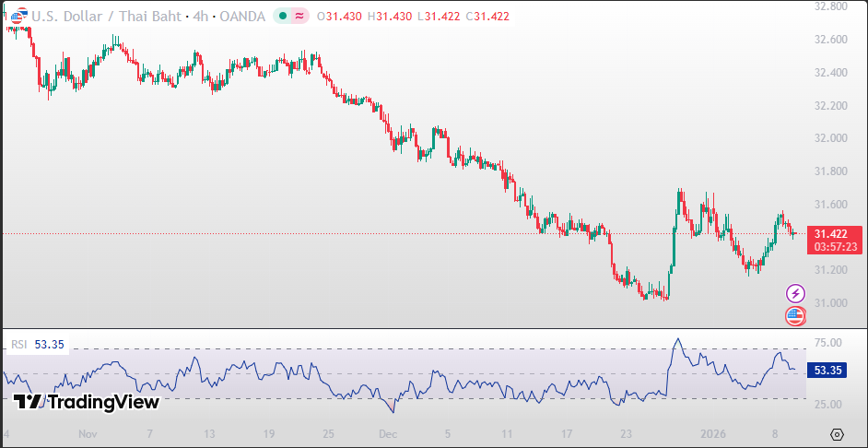868x448 pixels.
Task: Click the 32.000 price scale label
Action: (830, 138)
